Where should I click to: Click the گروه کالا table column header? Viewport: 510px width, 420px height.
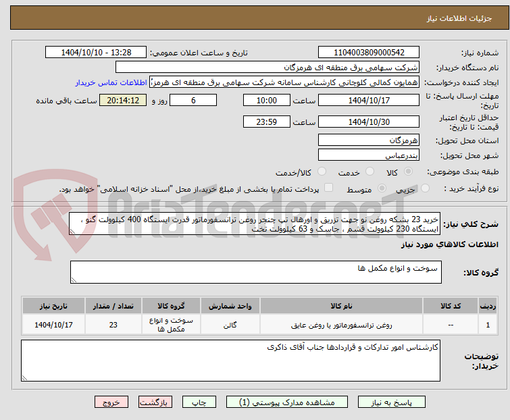tap(171, 306)
